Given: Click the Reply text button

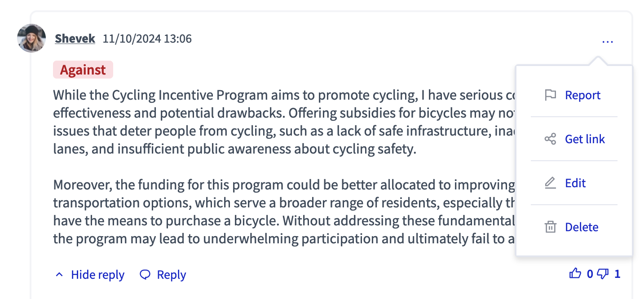Looking at the screenshot, I should [171, 275].
